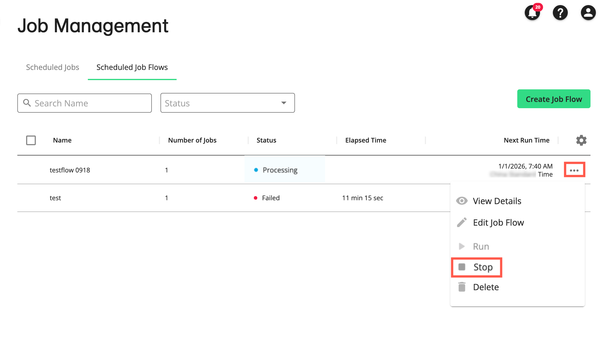
Task: Open the three-dot actions menu for testflow 0918
Action: (x=574, y=170)
